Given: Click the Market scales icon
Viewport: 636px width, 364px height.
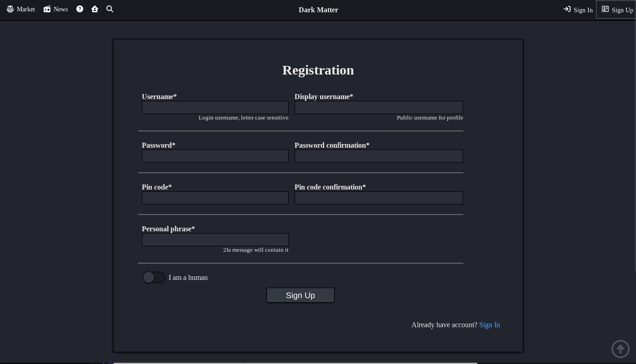Looking at the screenshot, I should [x=10, y=9].
